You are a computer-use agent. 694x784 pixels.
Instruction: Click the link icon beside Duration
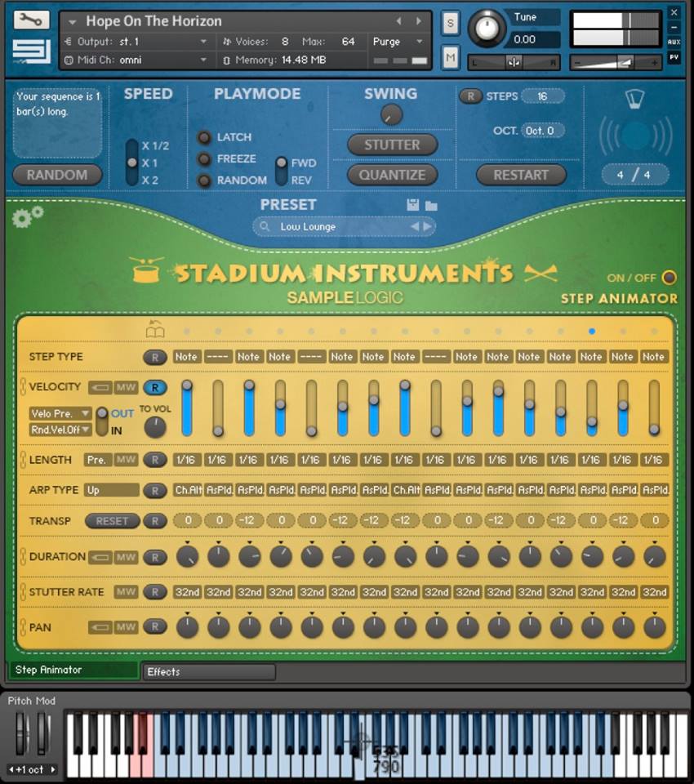click(23, 557)
